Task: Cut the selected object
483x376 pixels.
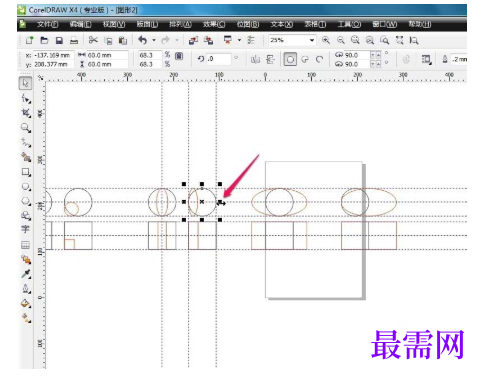Action: pyautogui.click(x=93, y=40)
